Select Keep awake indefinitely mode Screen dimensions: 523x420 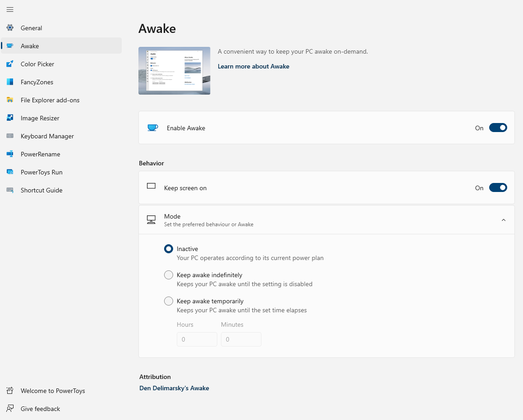tap(169, 275)
